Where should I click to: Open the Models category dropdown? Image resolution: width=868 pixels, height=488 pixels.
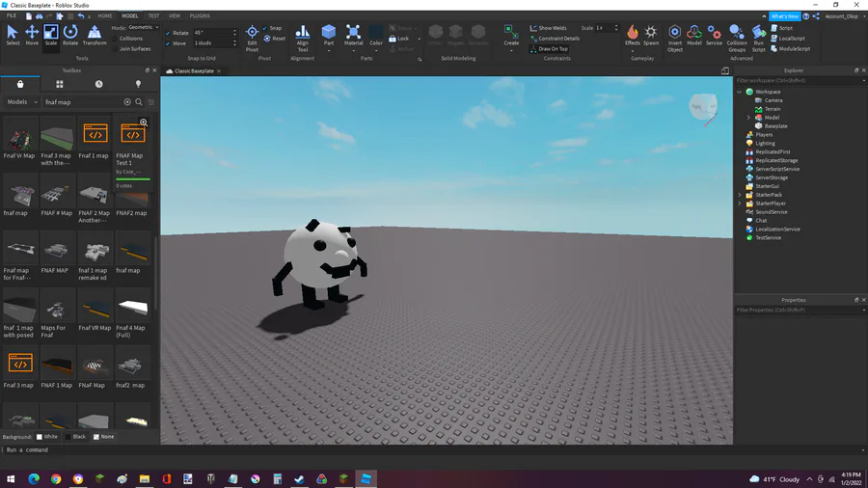(22, 102)
